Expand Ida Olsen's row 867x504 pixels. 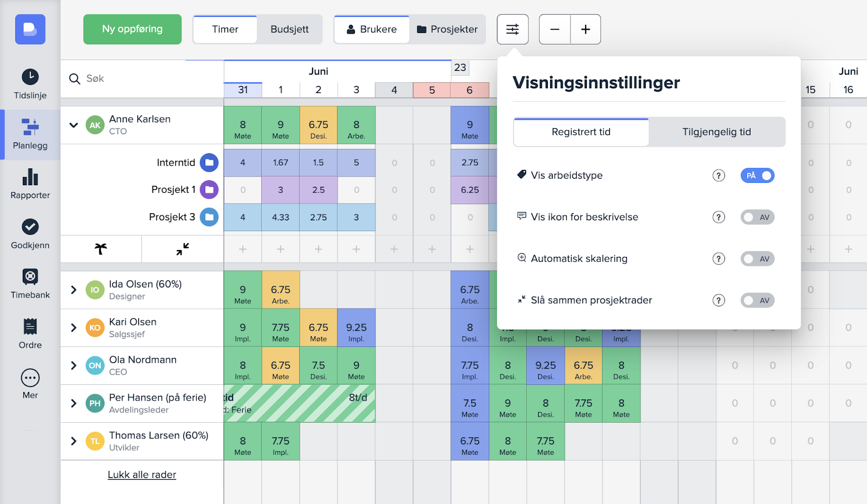pyautogui.click(x=74, y=290)
